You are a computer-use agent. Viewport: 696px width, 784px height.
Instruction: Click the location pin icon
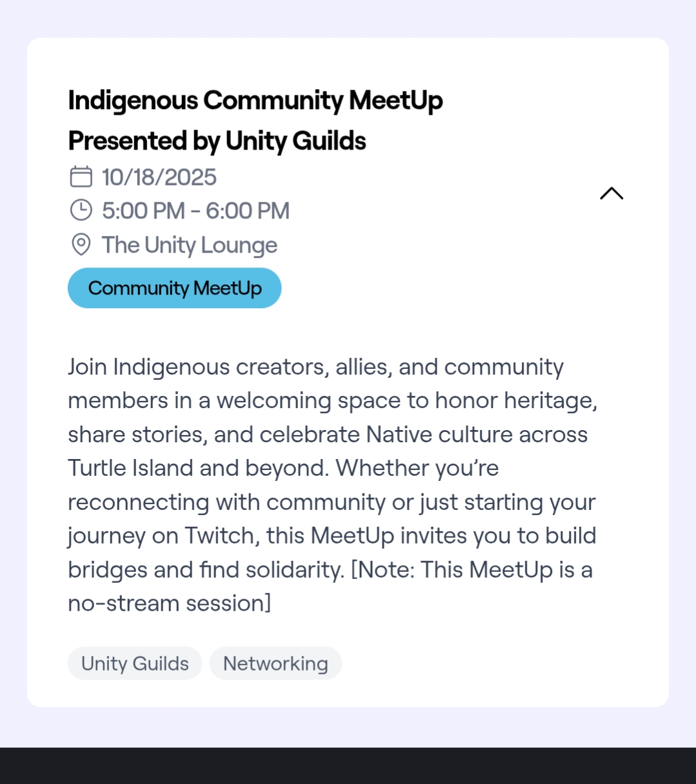pos(81,244)
